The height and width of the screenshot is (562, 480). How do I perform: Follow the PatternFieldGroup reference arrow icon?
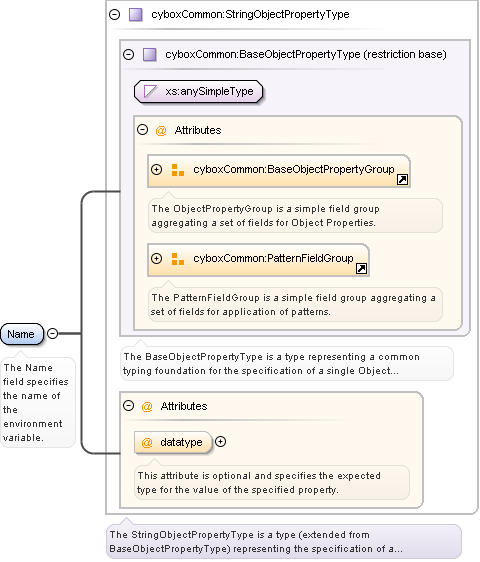361,268
